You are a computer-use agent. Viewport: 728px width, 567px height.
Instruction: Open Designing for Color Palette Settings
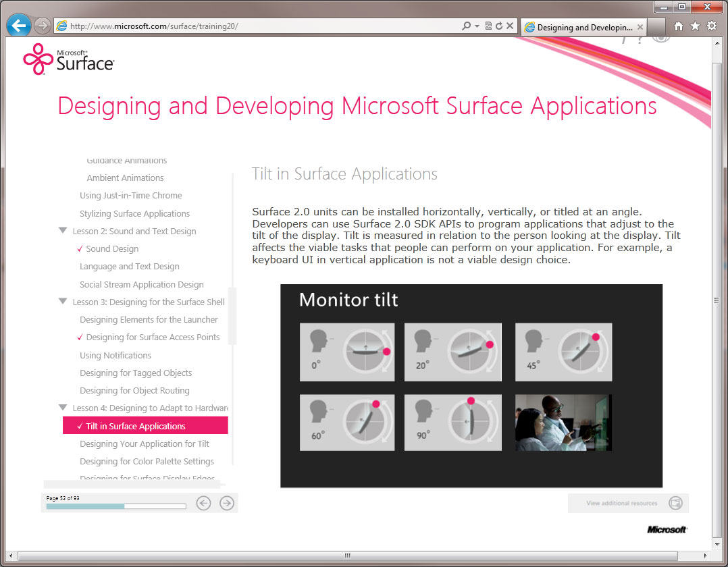tap(147, 462)
